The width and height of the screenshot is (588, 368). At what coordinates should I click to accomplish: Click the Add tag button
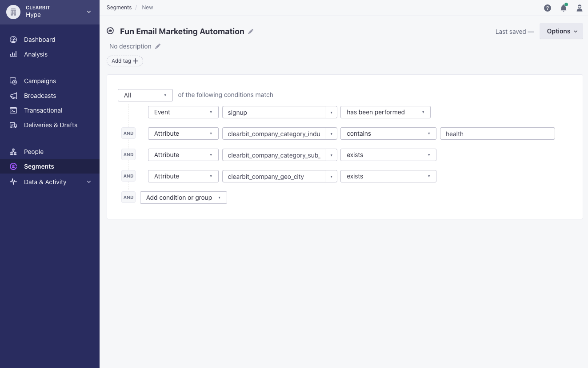(x=125, y=61)
